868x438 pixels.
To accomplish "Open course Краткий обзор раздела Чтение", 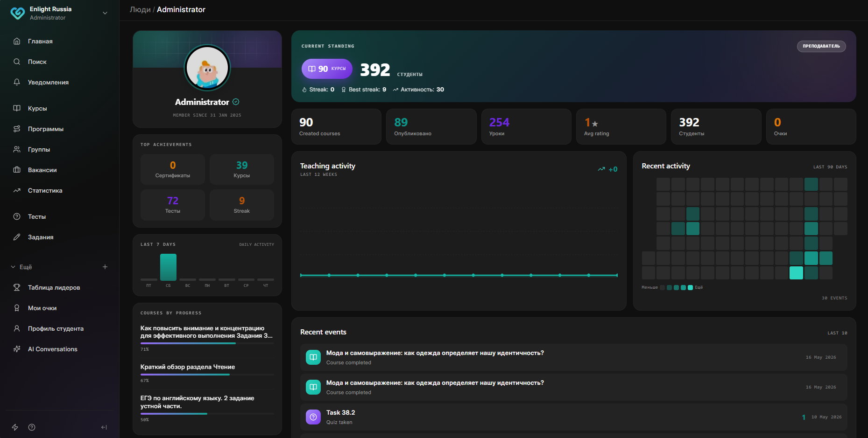I will pos(188,367).
